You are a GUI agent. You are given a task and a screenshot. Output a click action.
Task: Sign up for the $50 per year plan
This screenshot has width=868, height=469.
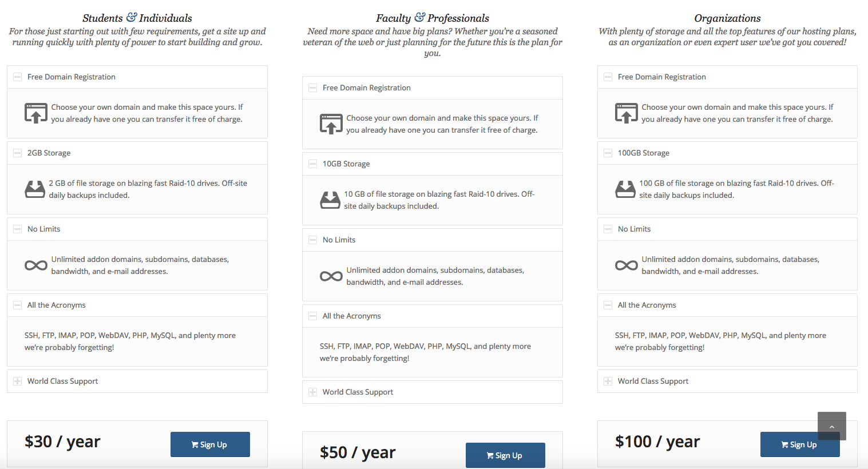point(505,455)
